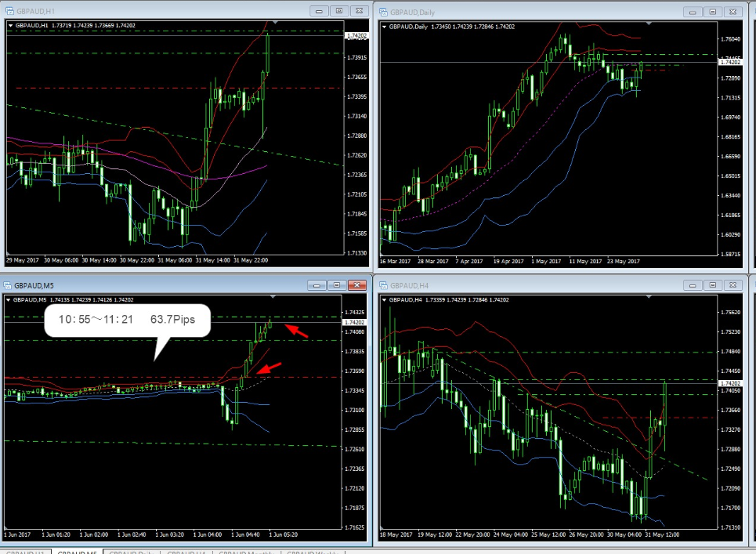Expand the GBPAUD,H4 chart header triangle

tap(384, 300)
